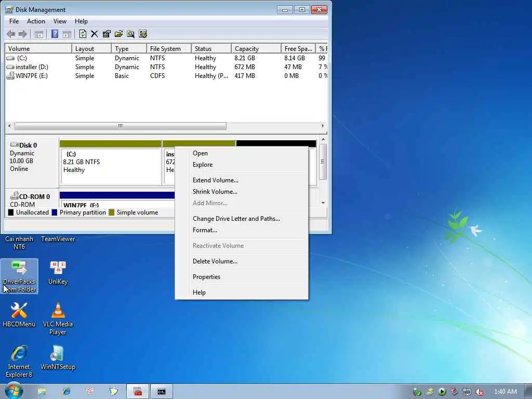
Task: Choose Delete Volume... from the context menu
Action: [242, 261]
